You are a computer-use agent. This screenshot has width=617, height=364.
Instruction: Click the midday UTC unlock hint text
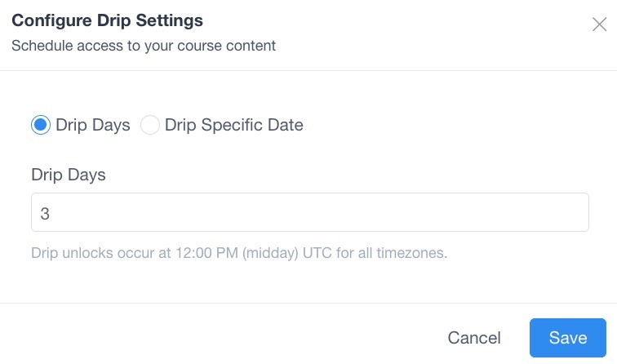tap(239, 253)
